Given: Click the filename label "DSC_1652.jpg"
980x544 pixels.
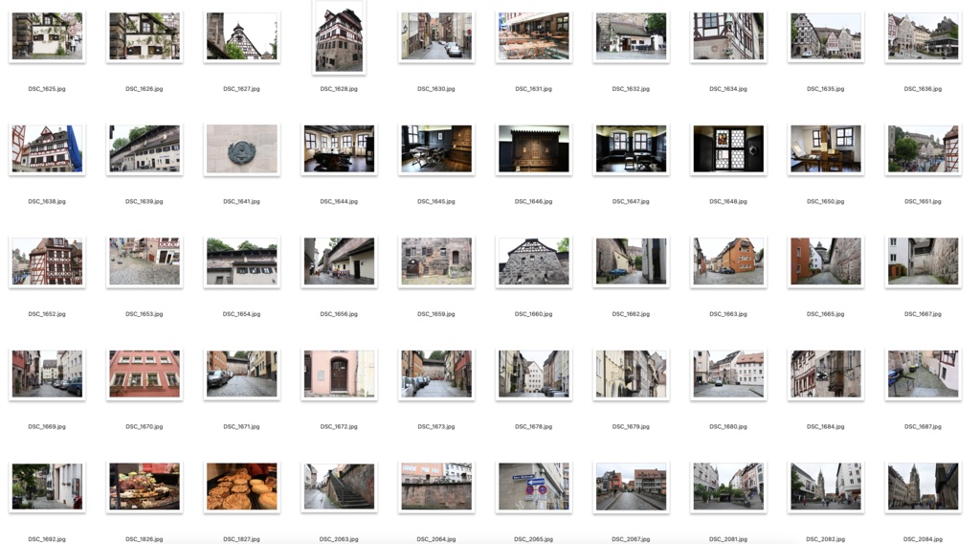Looking at the screenshot, I should (x=47, y=314).
